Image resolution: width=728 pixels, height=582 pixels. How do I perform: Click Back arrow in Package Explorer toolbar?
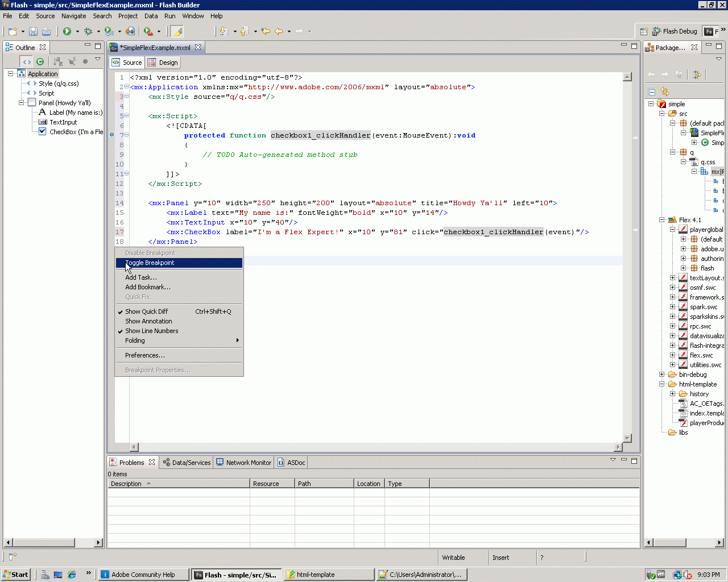pos(651,74)
